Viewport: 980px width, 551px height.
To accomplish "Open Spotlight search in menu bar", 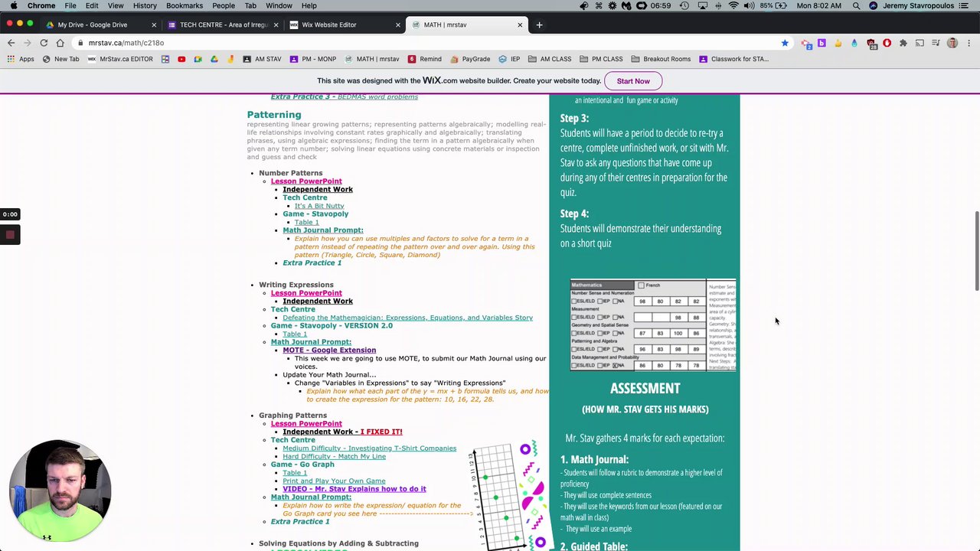I will 856,5.
